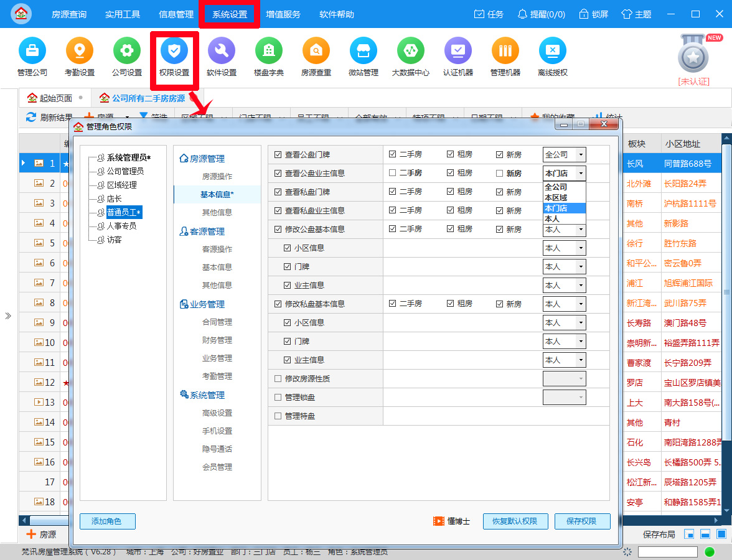Open the 本门店 combo box for 查看公盘业主信息
This screenshot has height=560, width=732.
click(x=564, y=173)
